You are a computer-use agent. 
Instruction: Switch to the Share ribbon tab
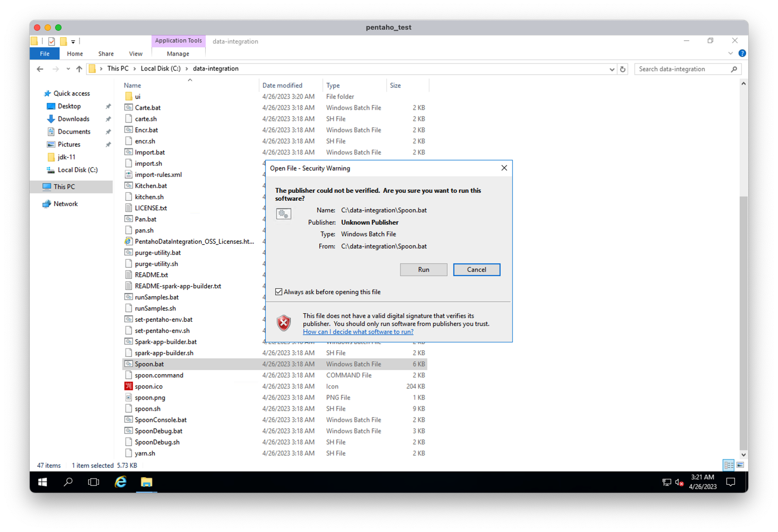point(106,54)
